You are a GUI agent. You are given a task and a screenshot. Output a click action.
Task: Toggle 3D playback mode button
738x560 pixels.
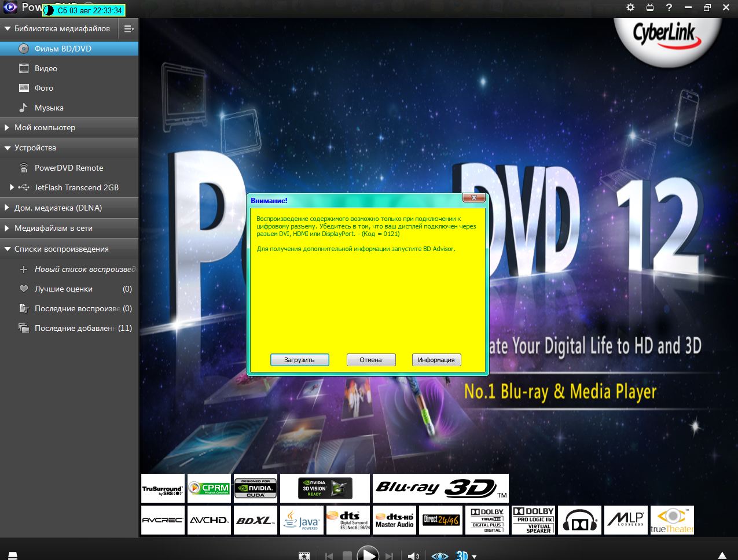[461, 555]
